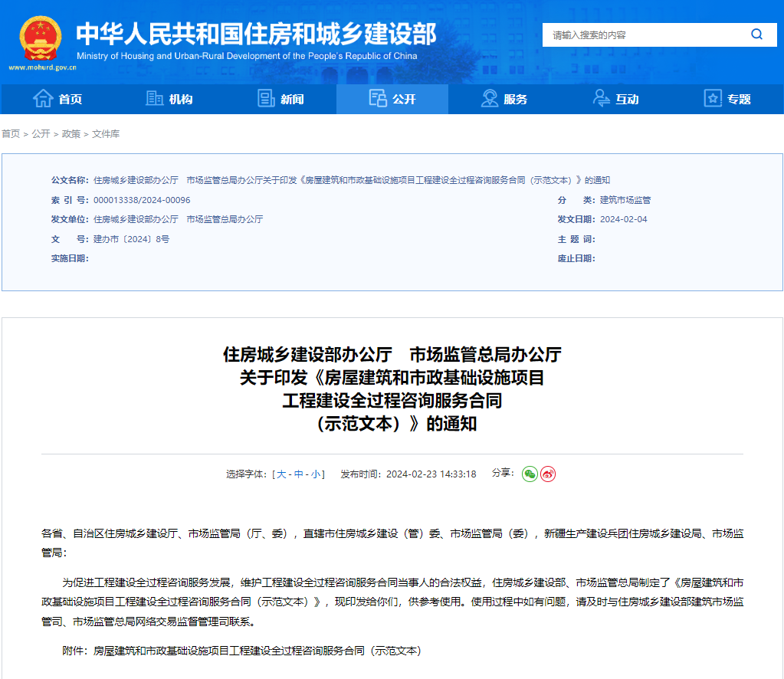Screen dimensions: 784x679
Task: Select the 首页 home icon
Action: click(44, 98)
